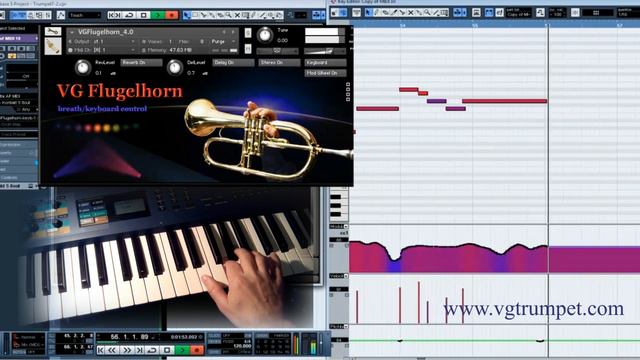
Task: Select the long red note before the cursor
Action: (x=504, y=101)
